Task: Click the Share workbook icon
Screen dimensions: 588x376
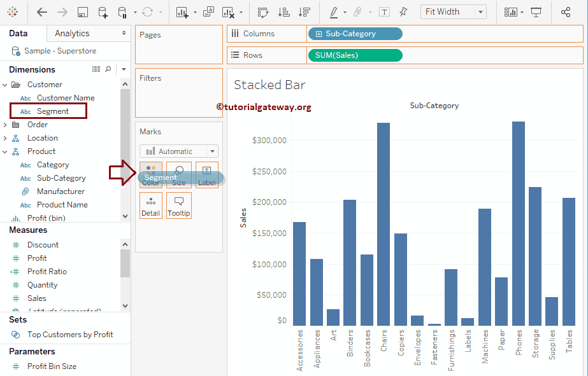Action: [565, 12]
